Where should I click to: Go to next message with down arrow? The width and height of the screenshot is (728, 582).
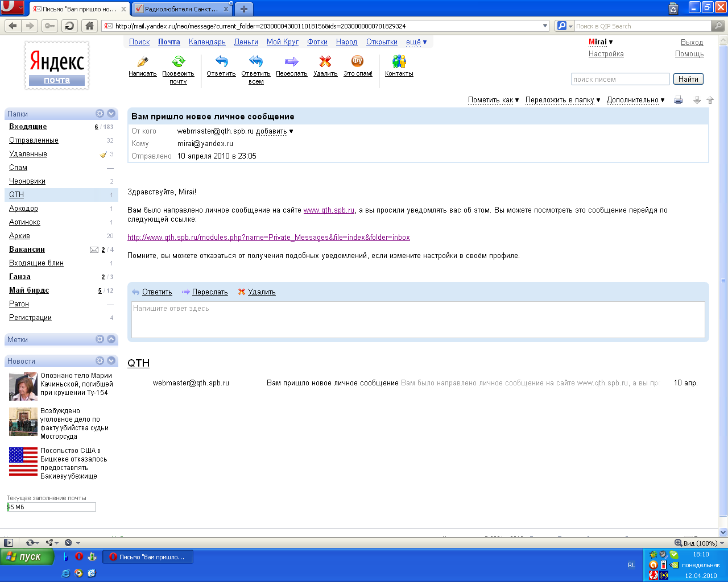coord(697,100)
